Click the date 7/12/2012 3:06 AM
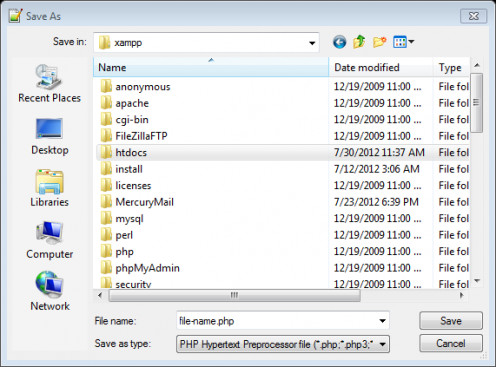This screenshot has width=496, height=367. pyautogui.click(x=377, y=169)
